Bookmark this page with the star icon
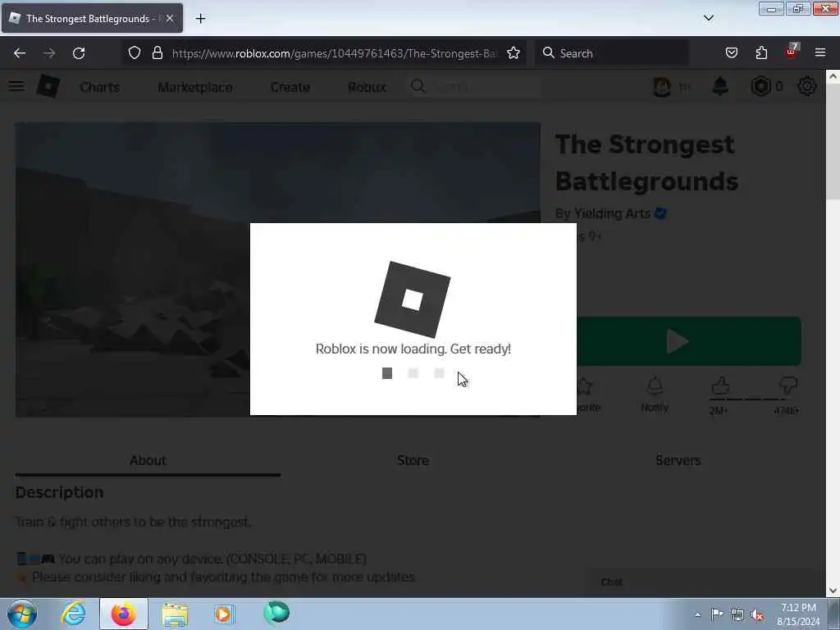This screenshot has height=630, width=840. point(514,52)
